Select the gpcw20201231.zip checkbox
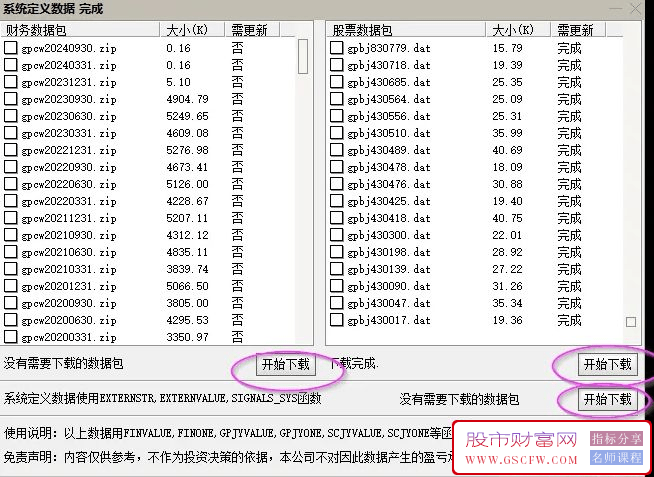The width and height of the screenshot is (654, 477). [x=11, y=286]
